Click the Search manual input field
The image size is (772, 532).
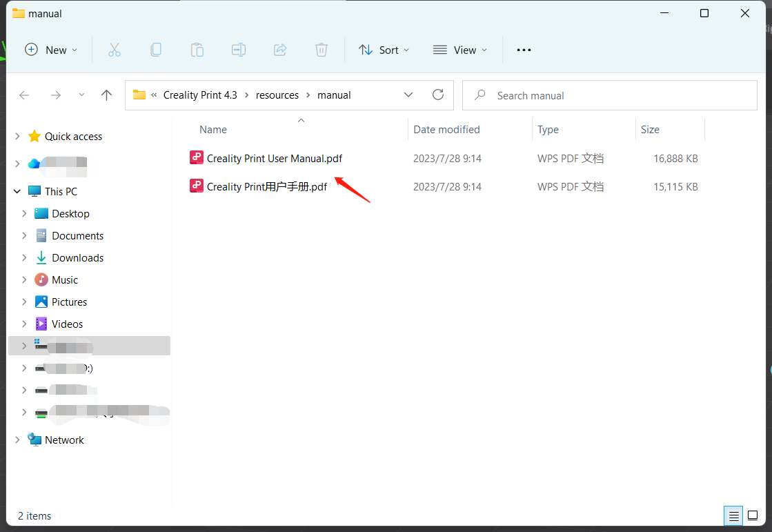tap(609, 95)
